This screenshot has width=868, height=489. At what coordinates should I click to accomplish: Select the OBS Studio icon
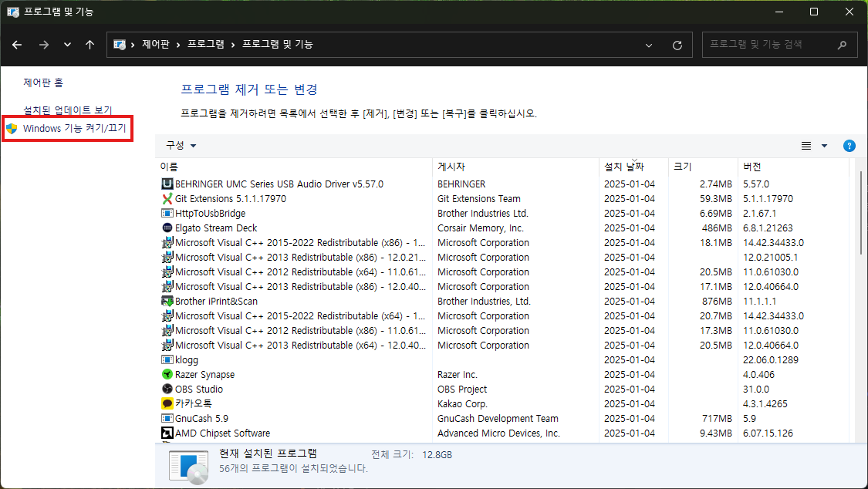point(167,389)
